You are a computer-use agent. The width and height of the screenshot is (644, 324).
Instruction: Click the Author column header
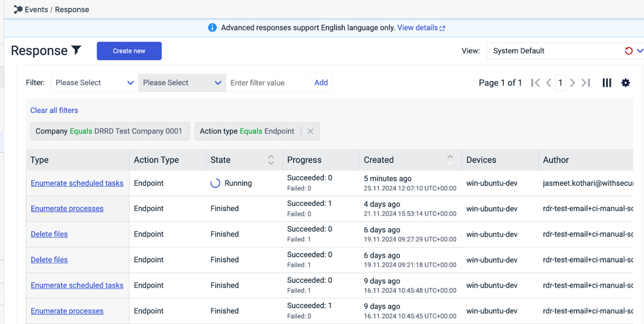[x=586, y=160]
